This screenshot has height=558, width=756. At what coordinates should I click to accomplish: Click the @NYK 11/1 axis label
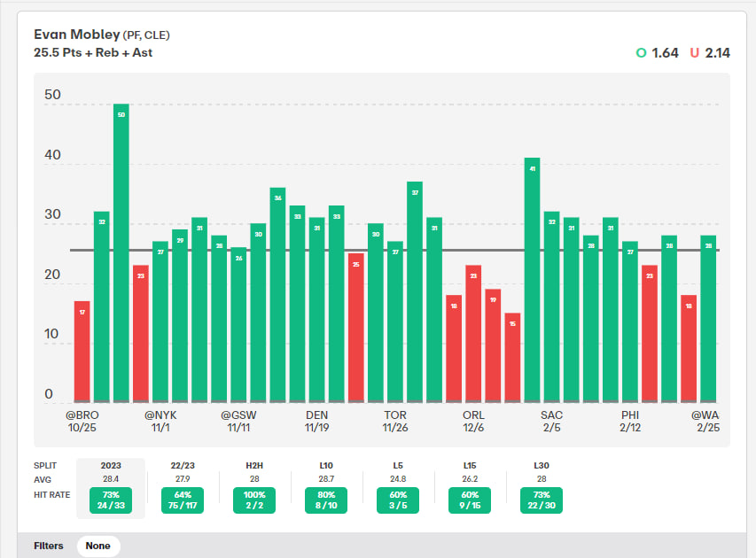click(160, 421)
